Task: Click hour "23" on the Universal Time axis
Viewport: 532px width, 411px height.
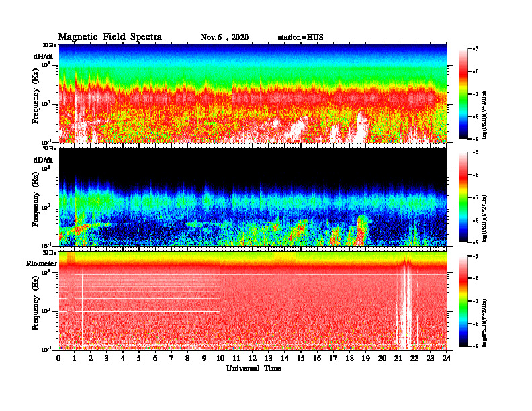Action: (430, 359)
